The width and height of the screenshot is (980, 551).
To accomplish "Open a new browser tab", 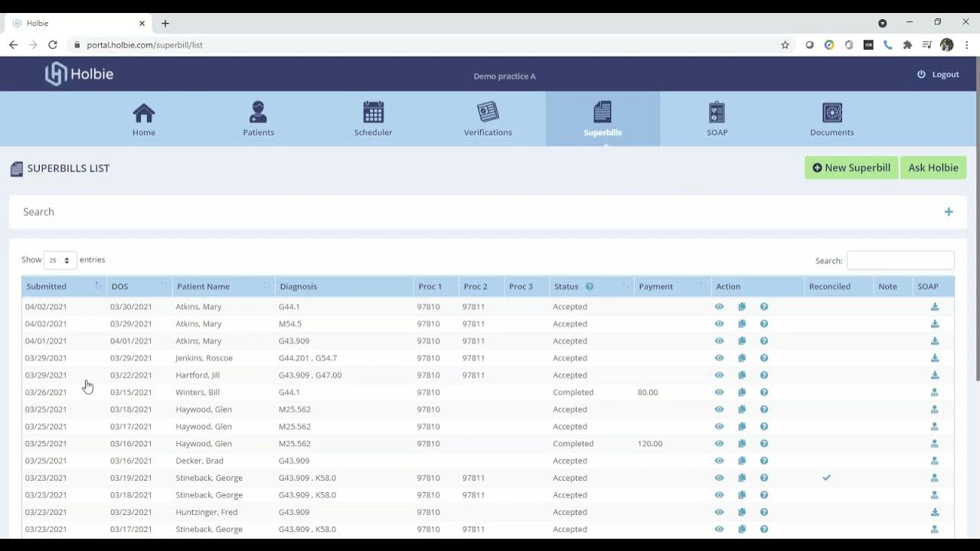I will (x=165, y=24).
